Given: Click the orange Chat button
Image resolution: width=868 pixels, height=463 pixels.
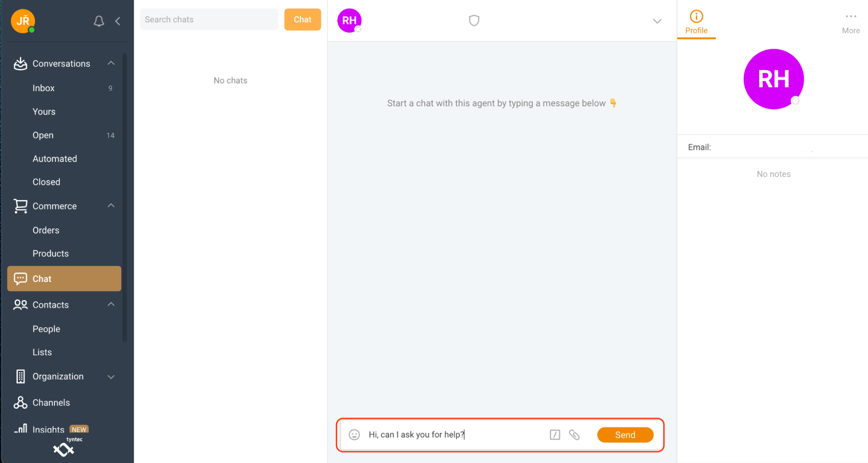Looking at the screenshot, I should (x=303, y=20).
